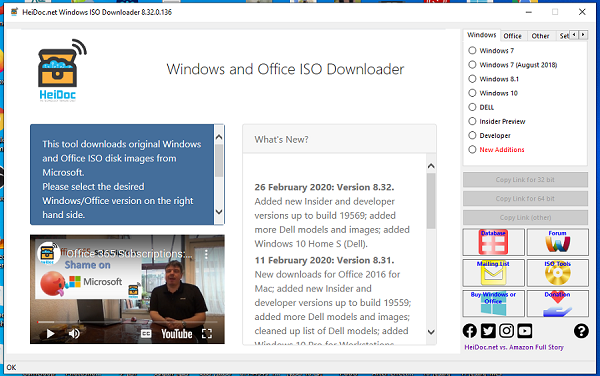Switch to the Other tab
600x376 pixels.
[540, 36]
